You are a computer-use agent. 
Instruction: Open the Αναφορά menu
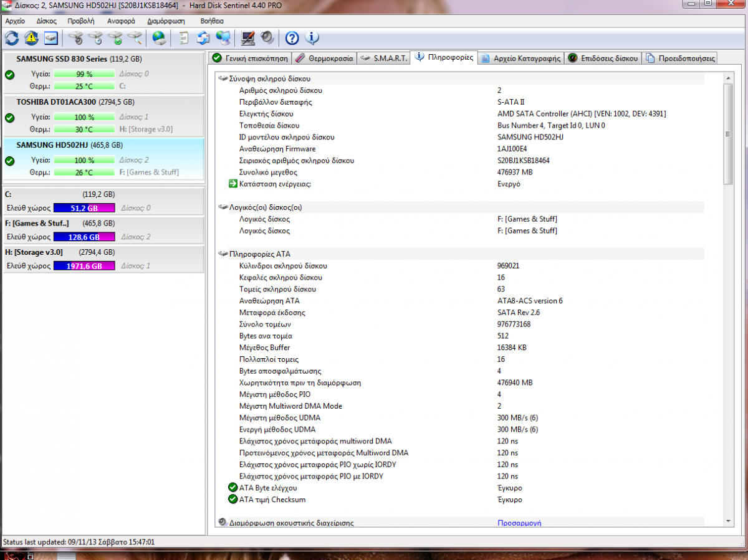pos(121,21)
